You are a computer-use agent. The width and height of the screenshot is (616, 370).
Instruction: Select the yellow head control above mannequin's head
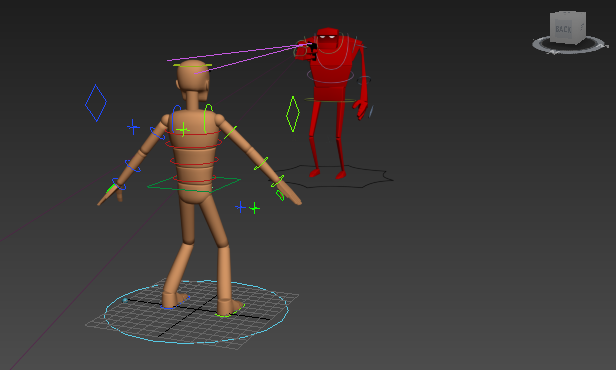pos(192,66)
